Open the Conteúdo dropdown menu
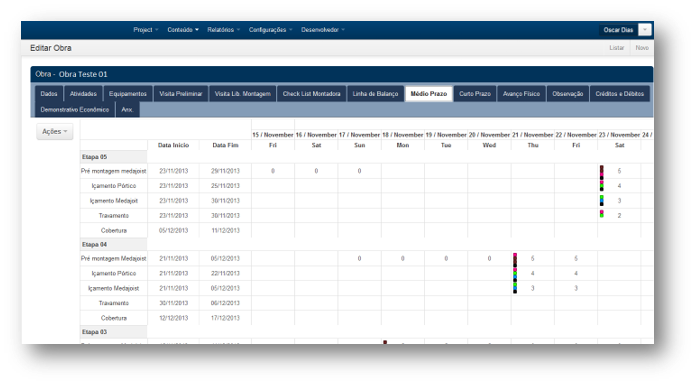Screen dimensions: 695x385 click(183, 30)
